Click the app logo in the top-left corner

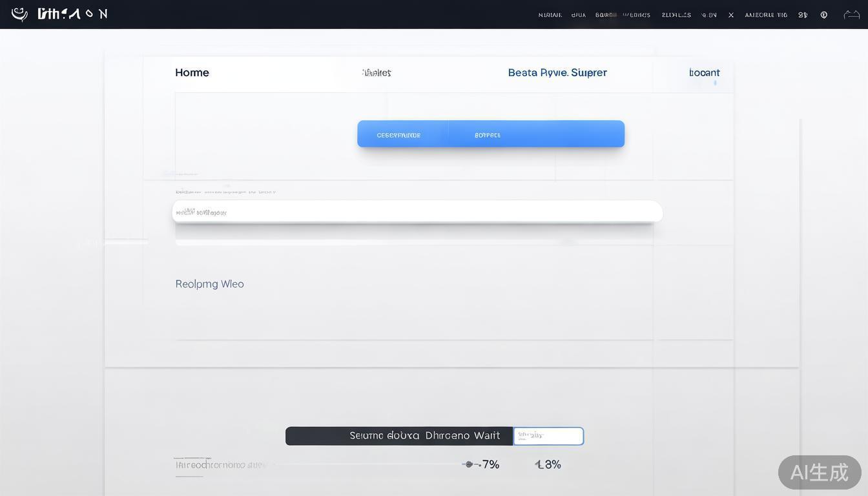coord(19,14)
